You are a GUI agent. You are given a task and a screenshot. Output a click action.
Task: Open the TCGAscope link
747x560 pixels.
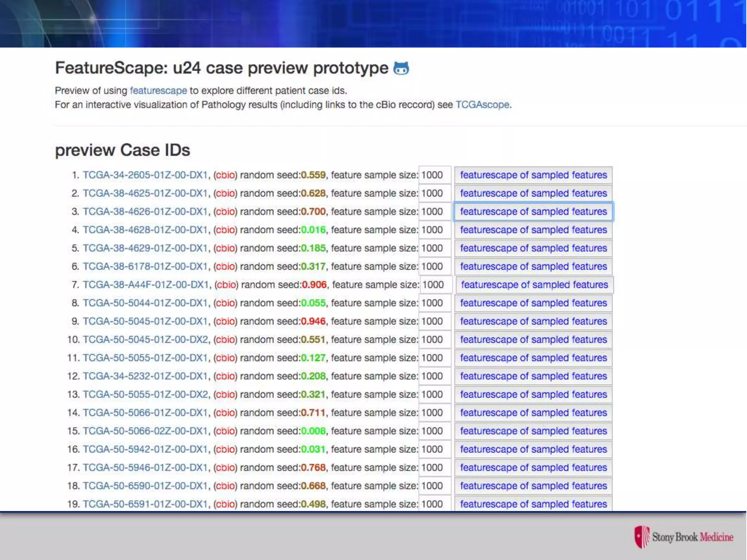point(482,105)
